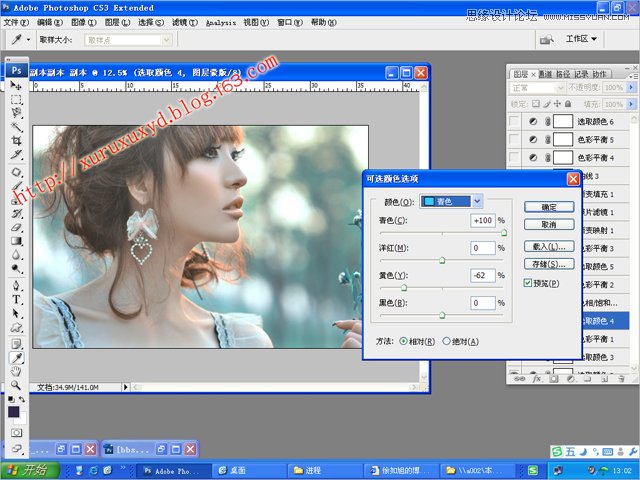Open the 图像(I) menu
The image size is (640, 480).
click(84, 22)
